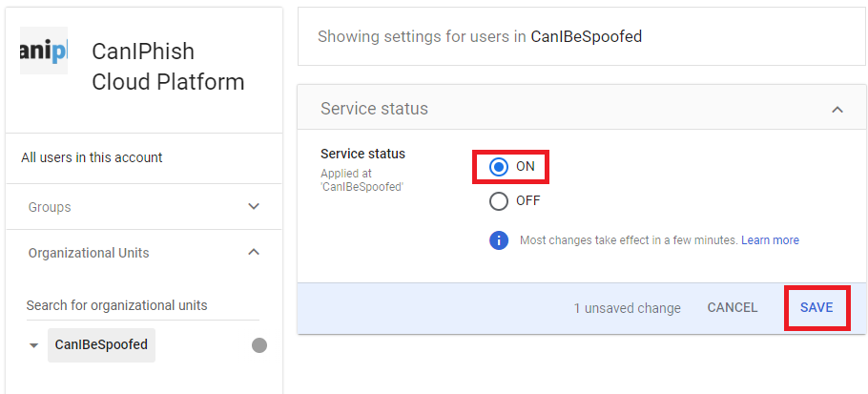Click the CANCEL button
The image size is (868, 394).
click(733, 308)
